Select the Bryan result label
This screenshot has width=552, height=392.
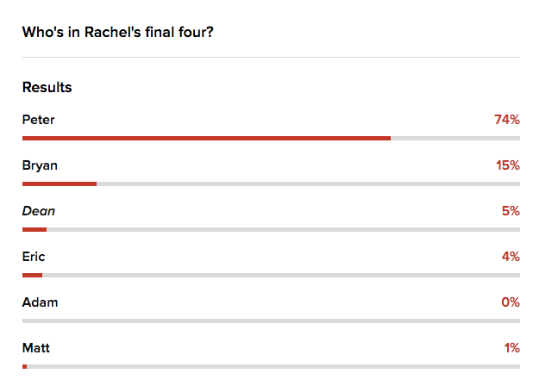coord(40,165)
